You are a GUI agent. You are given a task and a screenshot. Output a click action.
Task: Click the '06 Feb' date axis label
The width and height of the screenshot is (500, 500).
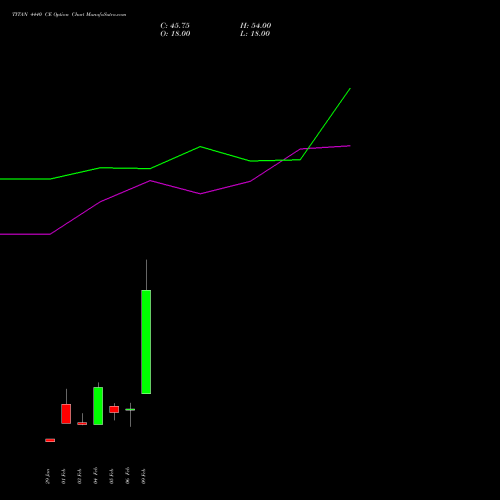(x=128, y=476)
